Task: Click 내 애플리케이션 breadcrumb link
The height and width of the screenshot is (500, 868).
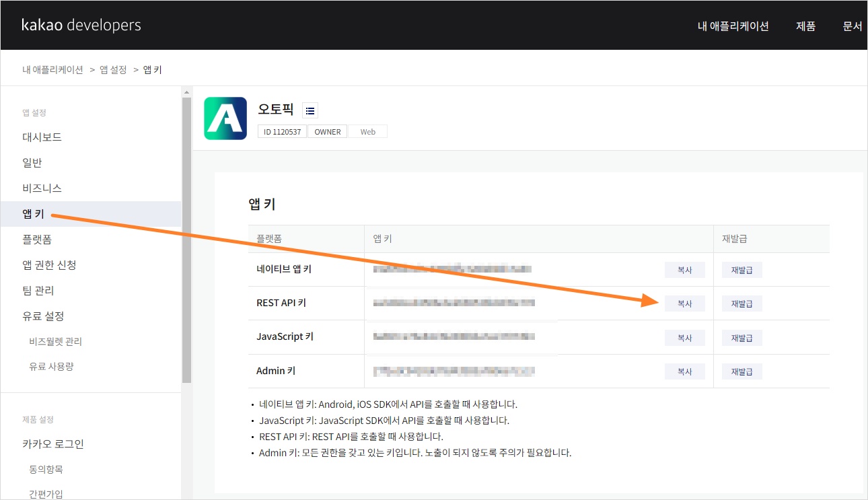Action: [52, 69]
